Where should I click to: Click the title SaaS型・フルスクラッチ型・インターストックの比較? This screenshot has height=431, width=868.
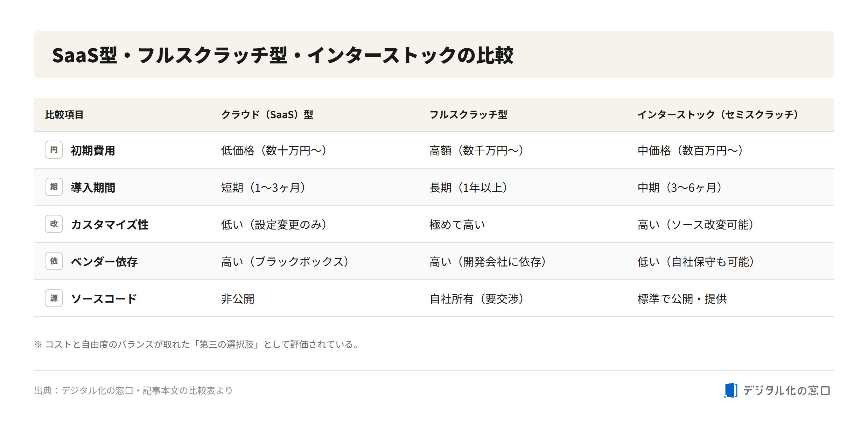283,55
